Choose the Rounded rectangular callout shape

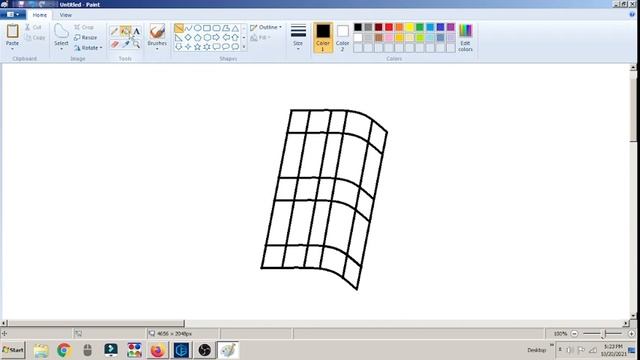point(216,47)
